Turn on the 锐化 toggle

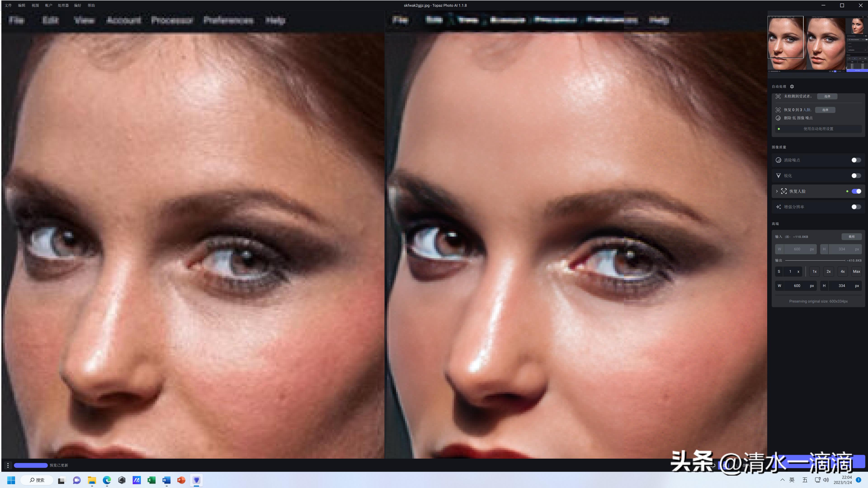click(x=856, y=176)
